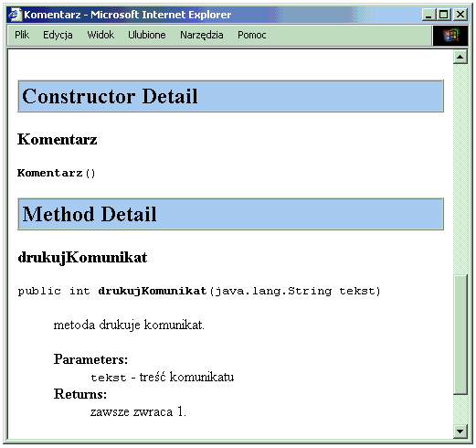Click the Windows logo throbber icon

tap(450, 36)
